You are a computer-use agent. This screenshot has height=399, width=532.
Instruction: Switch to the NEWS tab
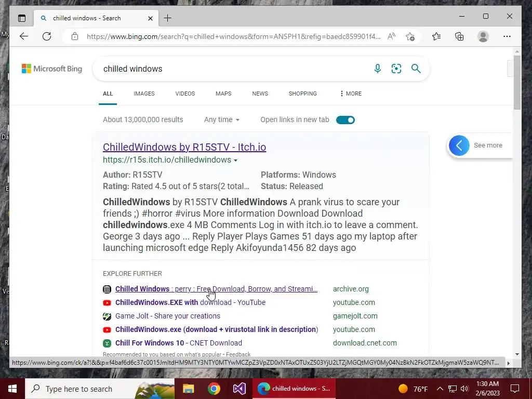tap(260, 94)
